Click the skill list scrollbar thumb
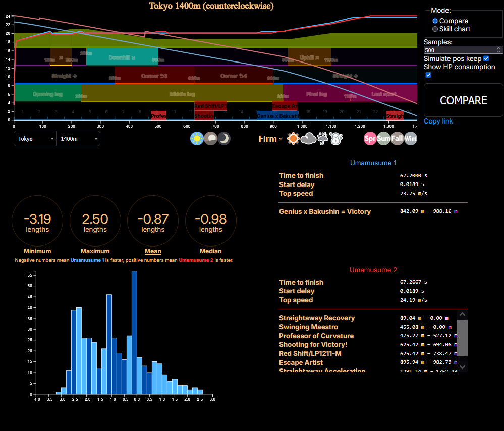Screen dimensions: 504x431 462,338
